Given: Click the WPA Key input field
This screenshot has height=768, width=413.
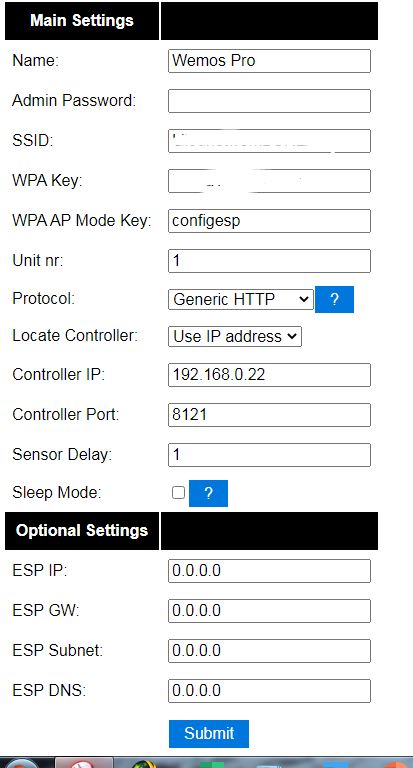Looking at the screenshot, I should tap(269, 181).
